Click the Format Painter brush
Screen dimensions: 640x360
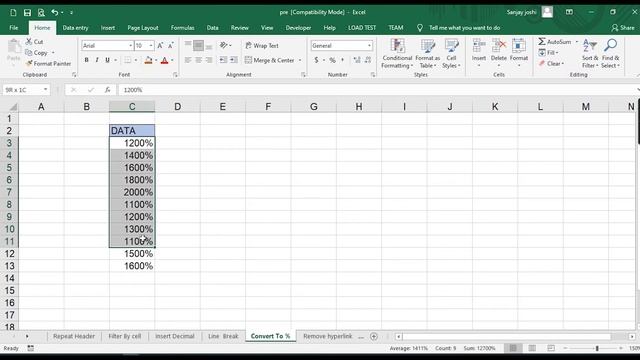pos(29,64)
